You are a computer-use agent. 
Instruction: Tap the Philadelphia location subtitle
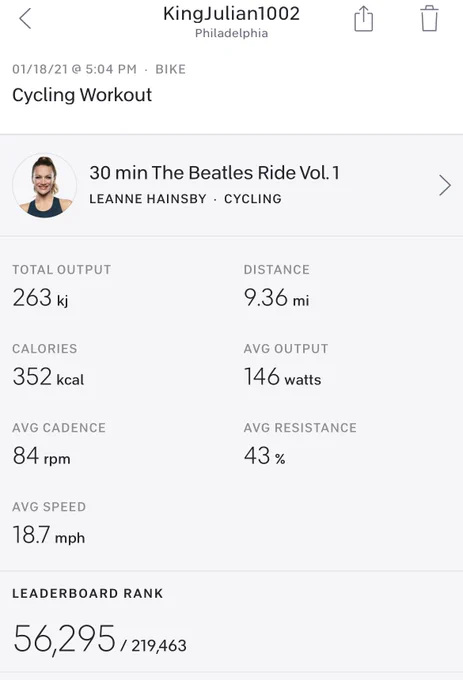(231, 33)
